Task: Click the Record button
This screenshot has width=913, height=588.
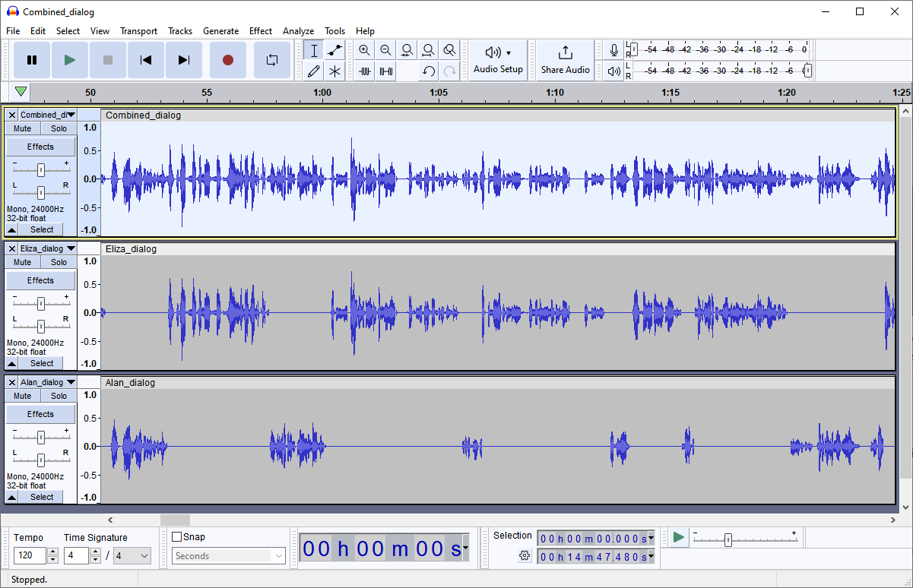Action: (x=227, y=60)
